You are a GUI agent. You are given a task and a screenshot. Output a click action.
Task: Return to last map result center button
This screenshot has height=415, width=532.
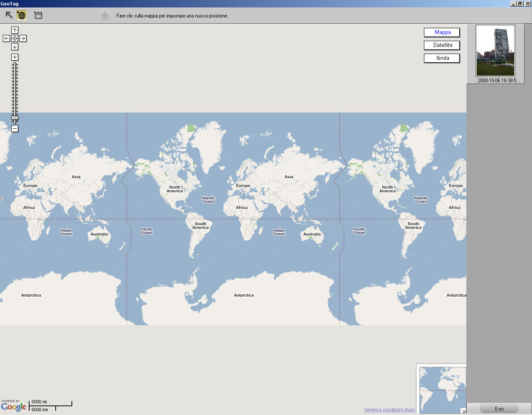coord(15,38)
